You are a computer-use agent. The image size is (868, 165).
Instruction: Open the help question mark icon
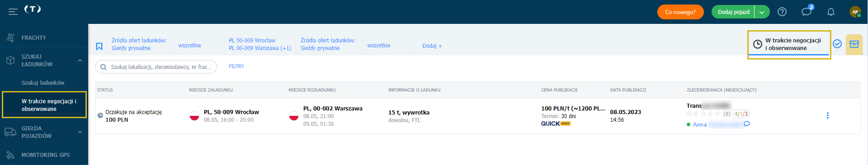782,12
